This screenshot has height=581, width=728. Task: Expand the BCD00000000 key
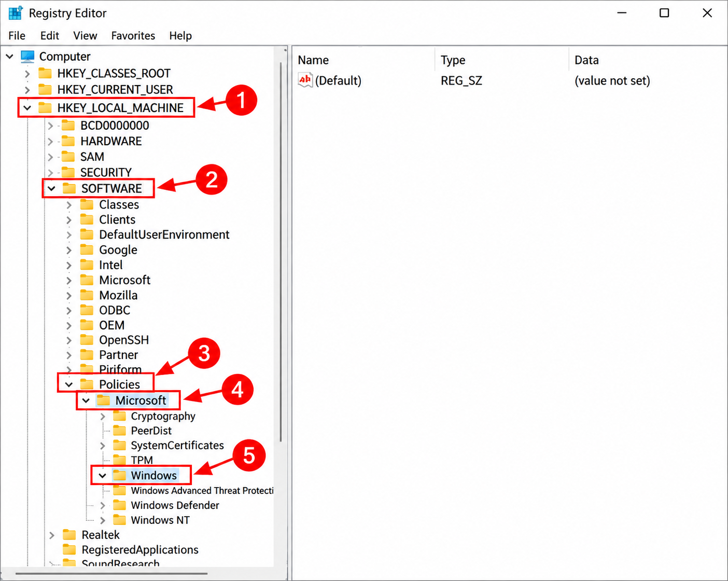(x=50, y=126)
